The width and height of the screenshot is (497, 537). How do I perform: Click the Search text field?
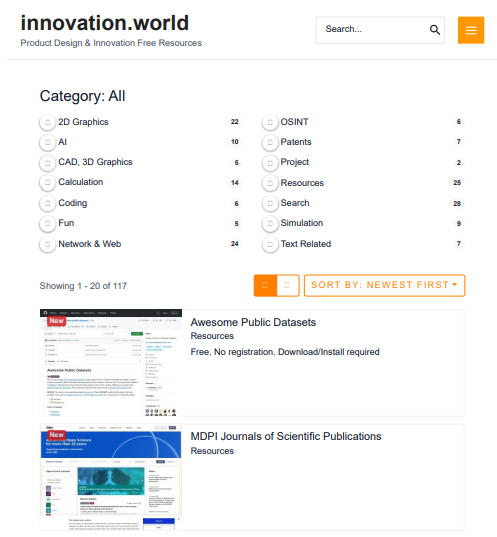point(373,30)
